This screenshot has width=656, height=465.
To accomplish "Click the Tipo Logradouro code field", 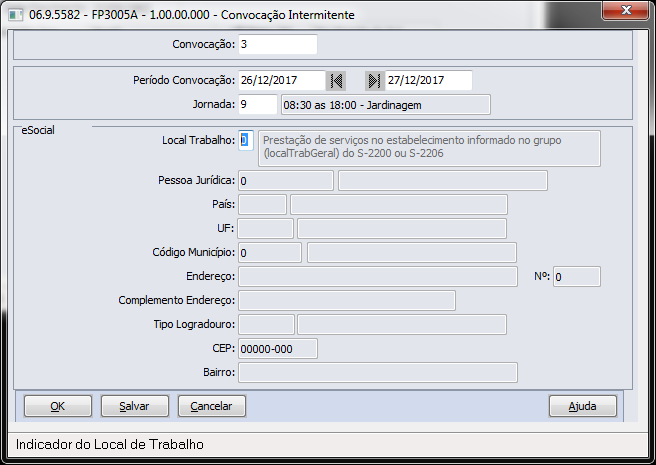I will (266, 325).
